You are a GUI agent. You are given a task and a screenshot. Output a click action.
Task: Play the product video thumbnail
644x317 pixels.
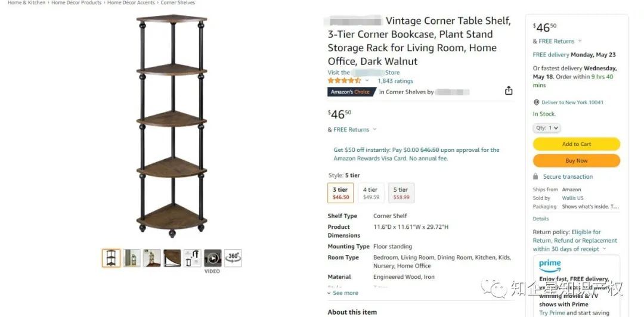212,258
